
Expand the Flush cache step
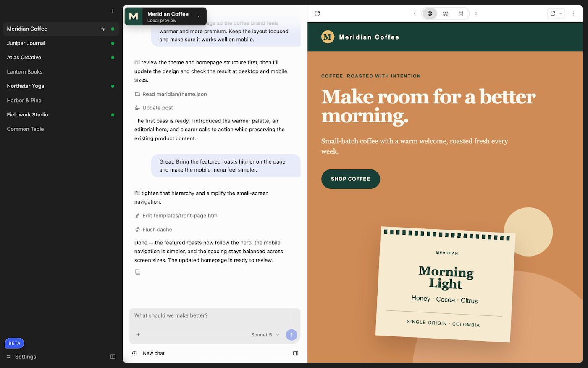153,230
